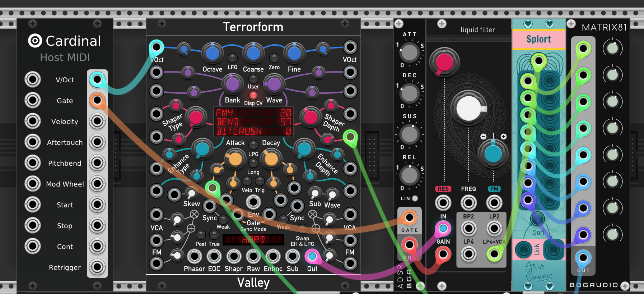
Task: Click the Host MIDI Mod Wheel output jack
Action: pyautogui.click(x=97, y=184)
